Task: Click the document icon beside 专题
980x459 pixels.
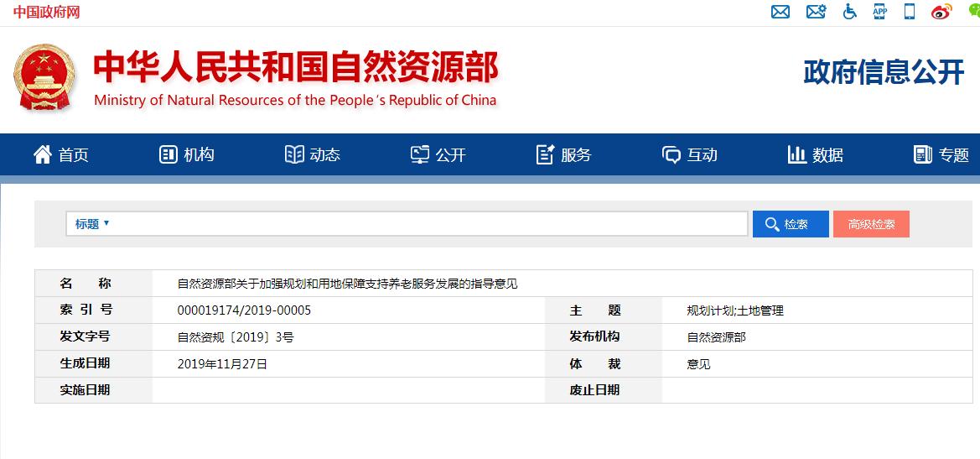Action: pos(922,154)
